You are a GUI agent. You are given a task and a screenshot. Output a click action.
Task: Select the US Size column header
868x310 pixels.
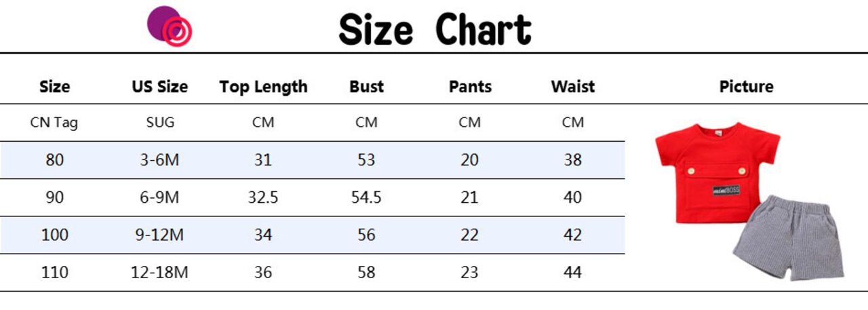pos(160,87)
